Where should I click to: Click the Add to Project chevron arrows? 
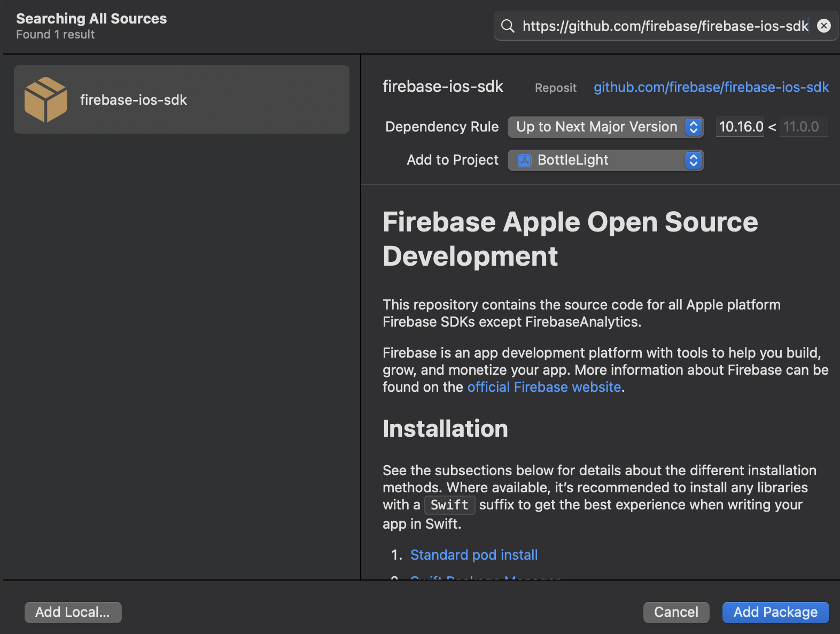pyautogui.click(x=694, y=160)
